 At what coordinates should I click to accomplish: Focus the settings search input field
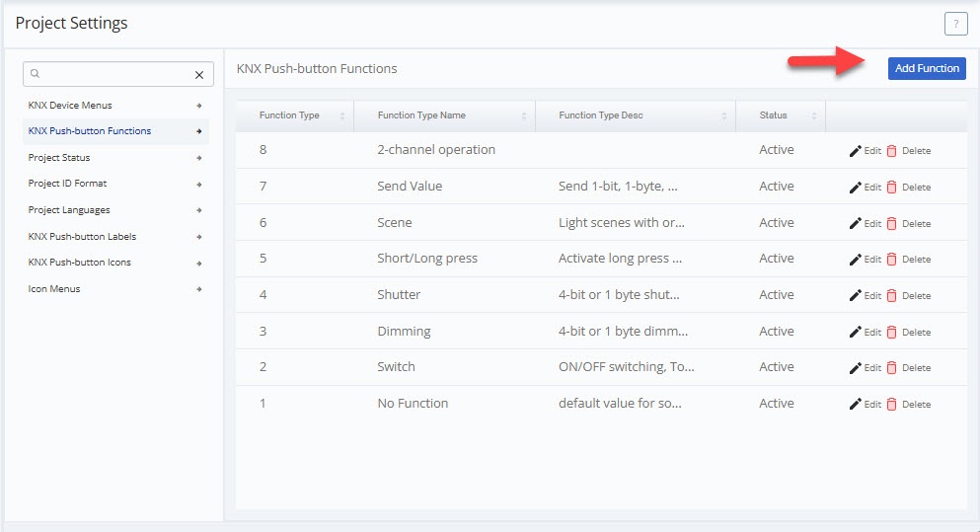pos(118,74)
